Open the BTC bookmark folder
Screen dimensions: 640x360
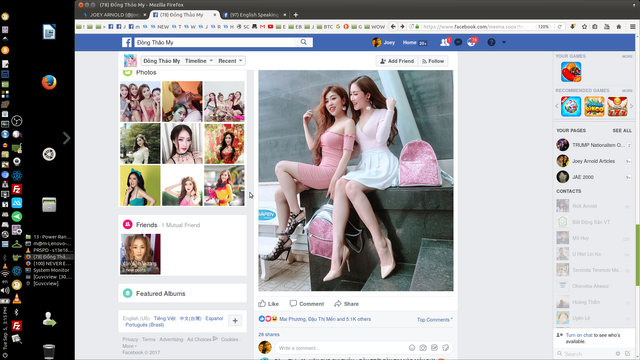tap(324, 27)
